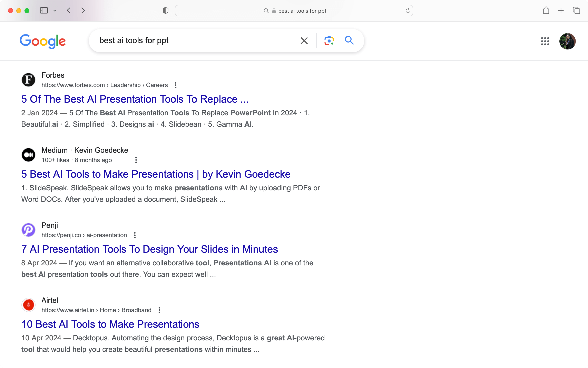Go back to the previous page
This screenshot has height=368, width=588.
(69, 10)
